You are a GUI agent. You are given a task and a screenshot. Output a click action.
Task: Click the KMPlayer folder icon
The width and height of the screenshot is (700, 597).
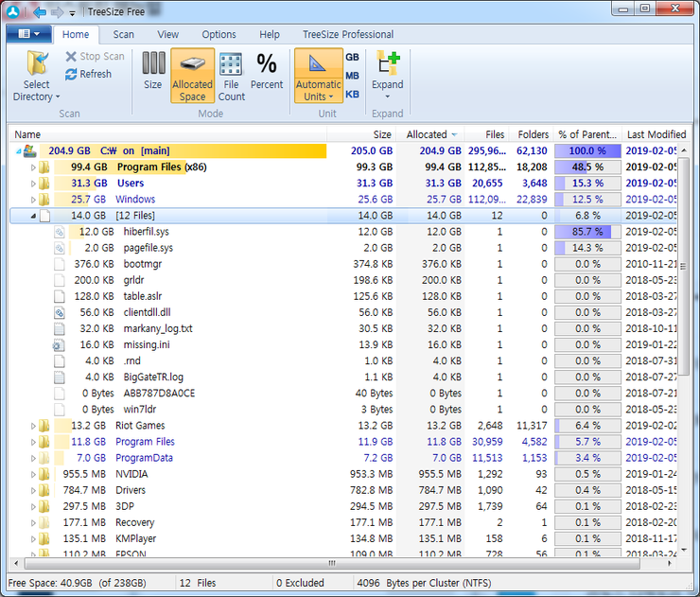[44, 538]
